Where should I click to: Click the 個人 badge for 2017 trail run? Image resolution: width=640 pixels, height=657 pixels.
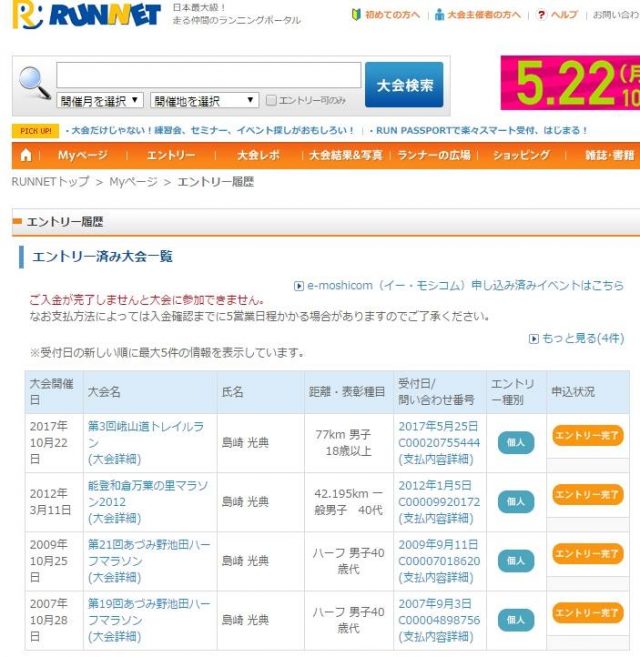pos(515,443)
